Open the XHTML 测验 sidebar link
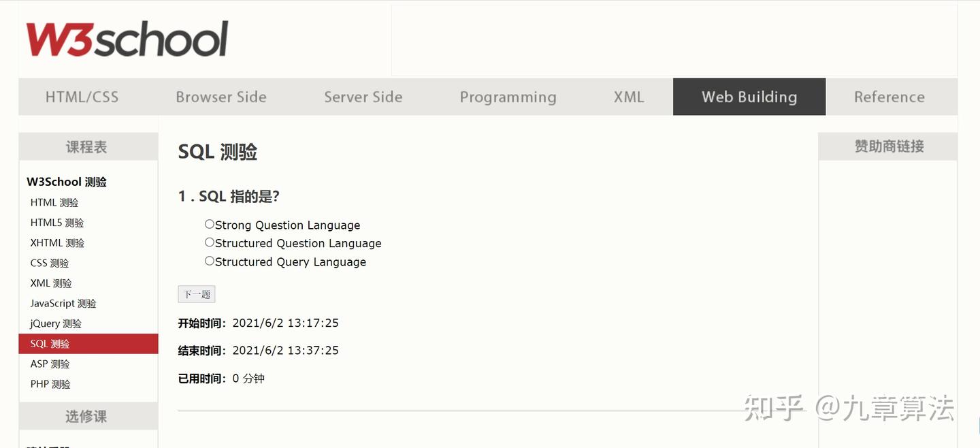980x448 pixels. (x=57, y=242)
